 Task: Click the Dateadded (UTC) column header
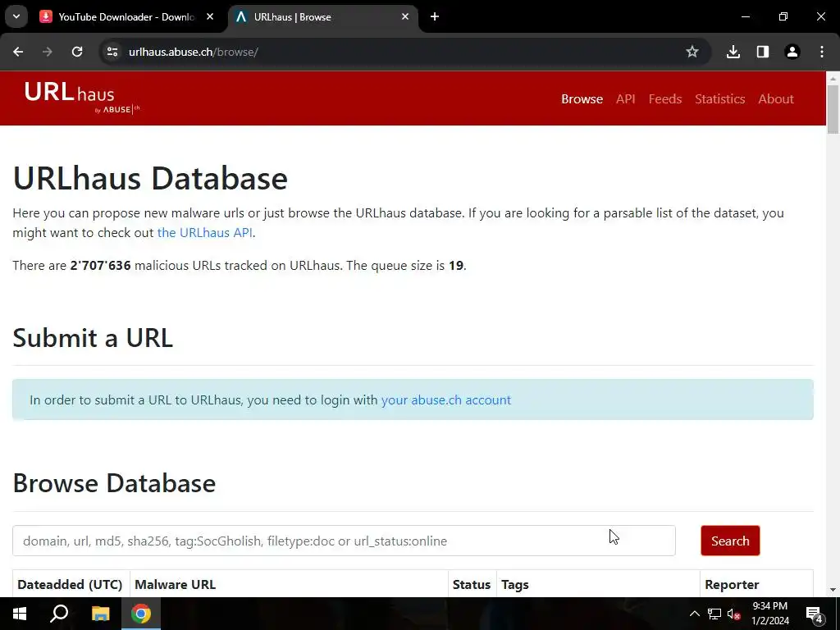(70, 584)
